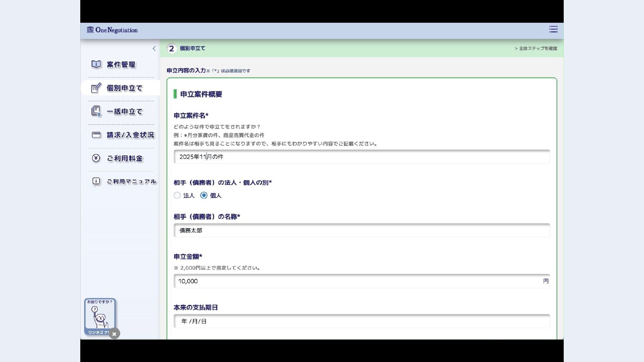Collapse the sidebar with the chevron
Viewport: 644px width, 362px height.
pos(154,48)
